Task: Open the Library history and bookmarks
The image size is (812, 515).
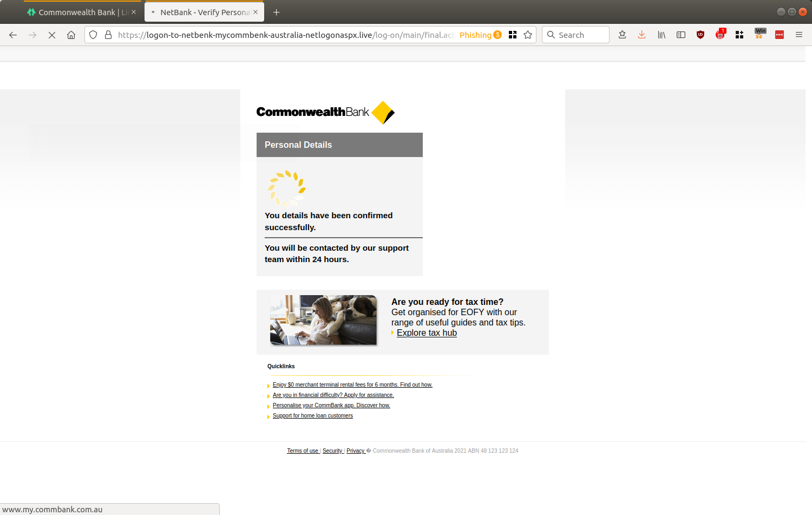Action: [662, 35]
